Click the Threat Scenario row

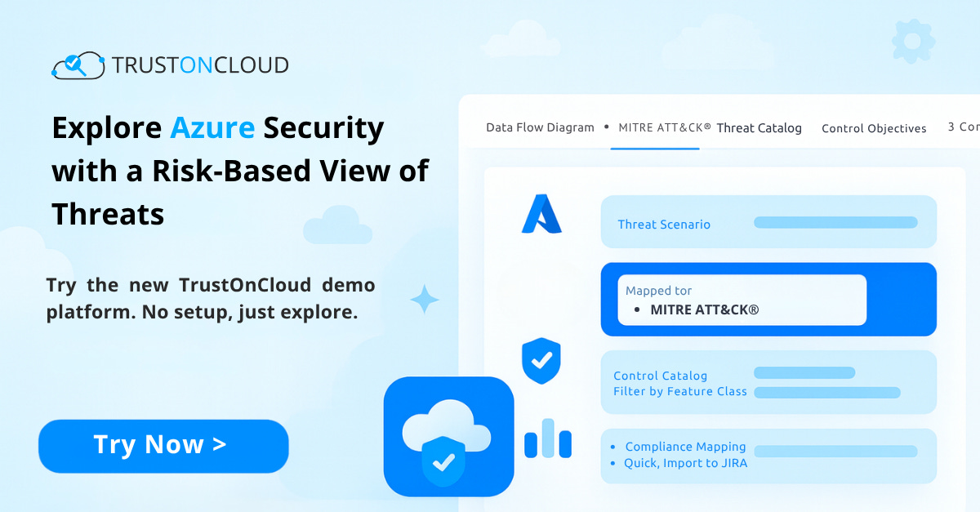point(768,222)
